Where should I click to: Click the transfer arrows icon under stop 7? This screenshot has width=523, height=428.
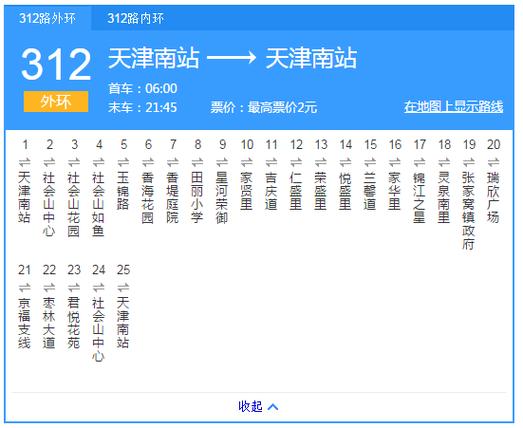point(173,162)
